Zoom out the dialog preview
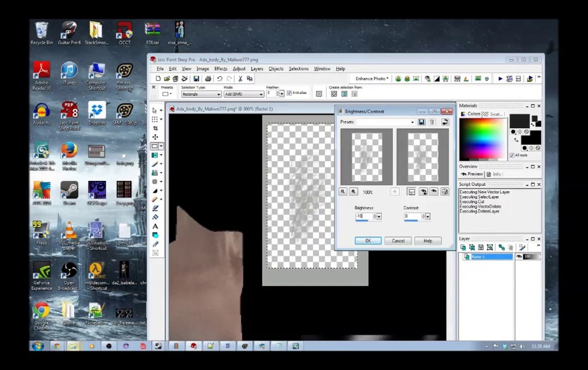This screenshot has width=588, height=370. coord(343,192)
